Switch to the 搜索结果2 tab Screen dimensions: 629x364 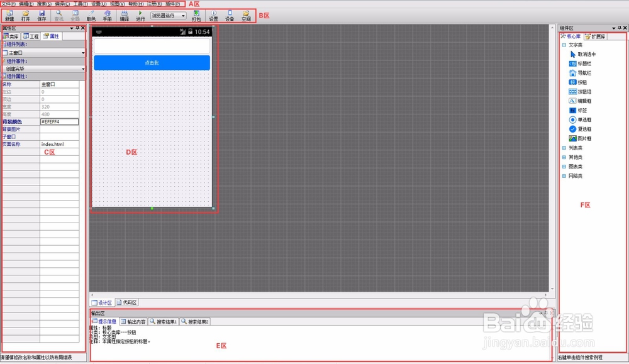(x=194, y=321)
